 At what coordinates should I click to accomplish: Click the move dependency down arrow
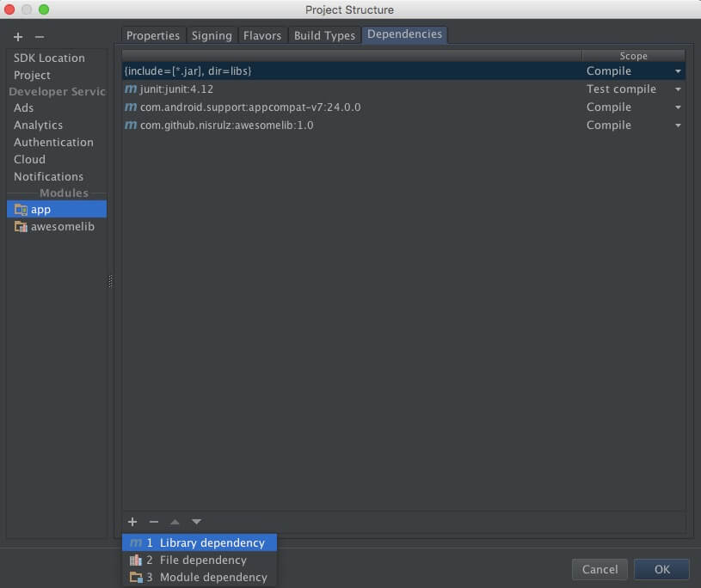196,522
